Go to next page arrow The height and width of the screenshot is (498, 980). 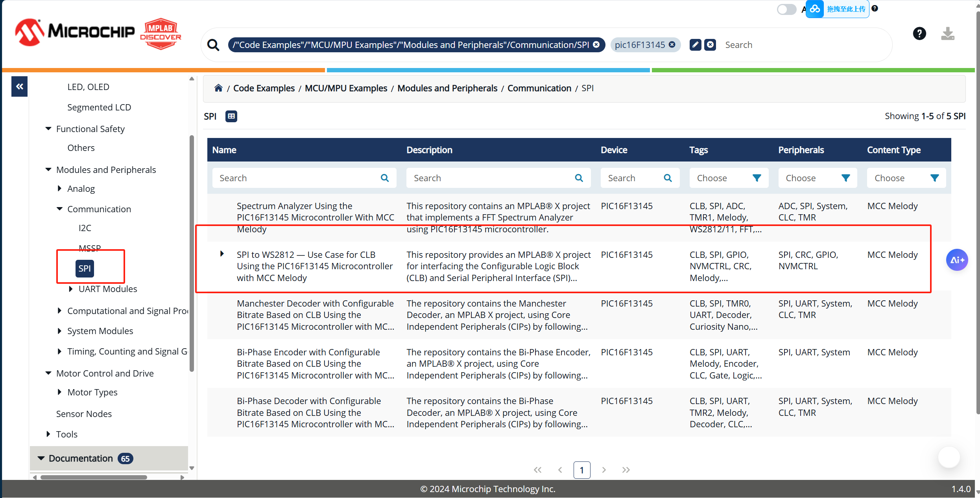click(604, 470)
